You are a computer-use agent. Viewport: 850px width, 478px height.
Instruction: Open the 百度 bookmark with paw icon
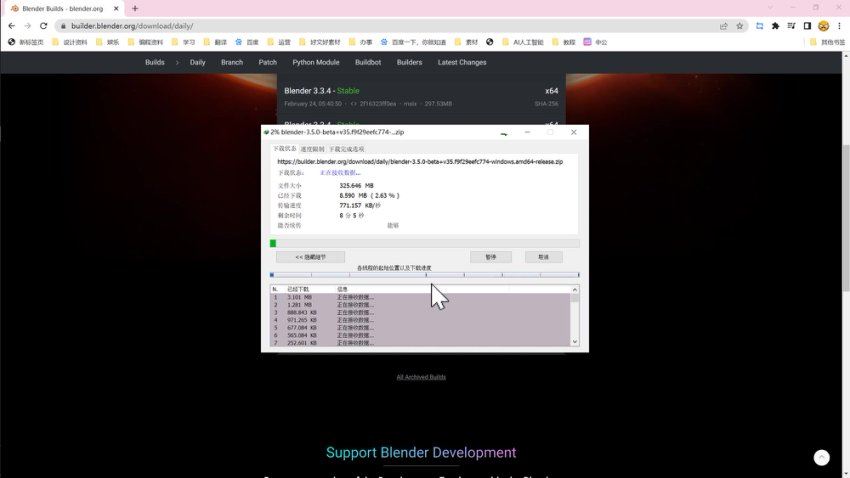point(247,42)
